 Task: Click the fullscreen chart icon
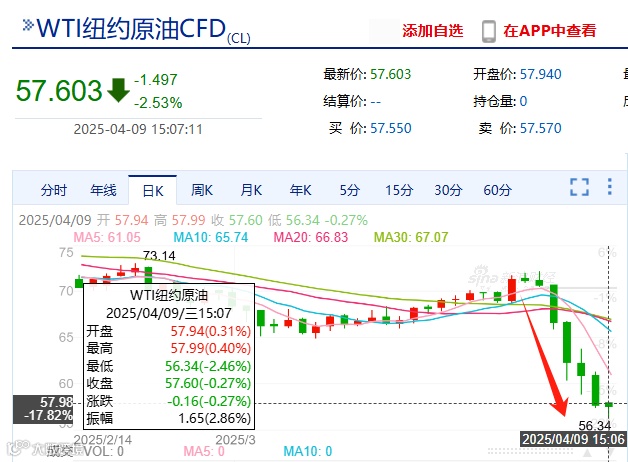click(x=580, y=187)
